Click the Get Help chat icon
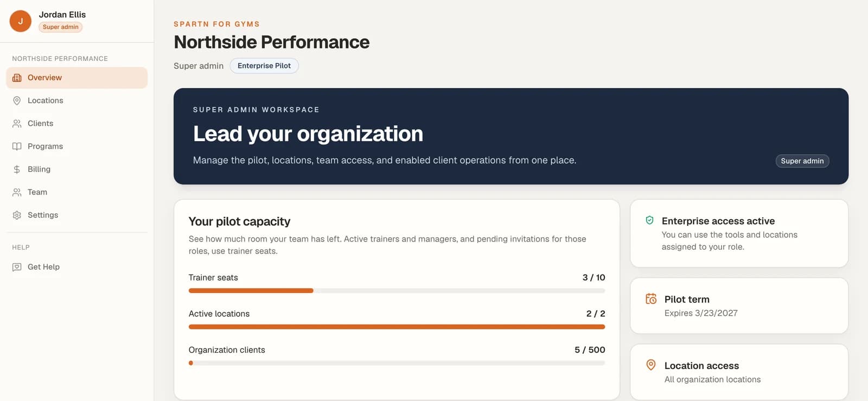The height and width of the screenshot is (401, 868). click(17, 267)
